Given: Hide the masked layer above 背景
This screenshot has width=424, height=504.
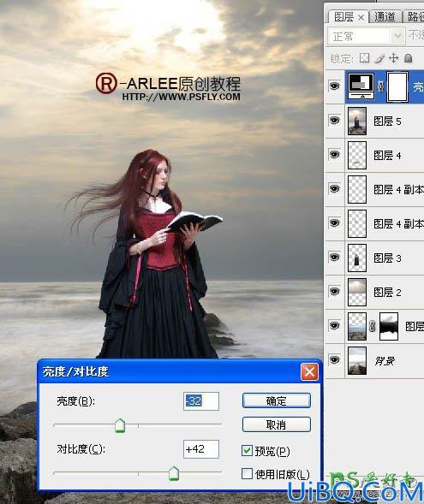Looking at the screenshot, I should (335, 326).
